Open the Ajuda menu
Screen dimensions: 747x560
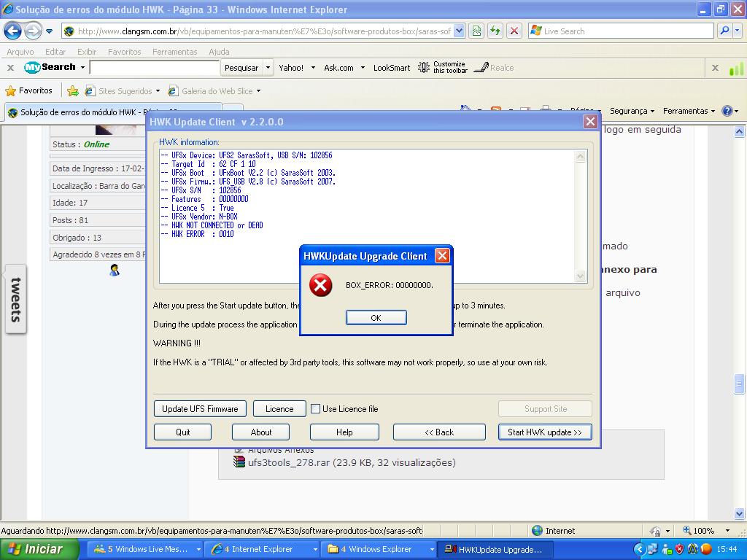point(219,52)
